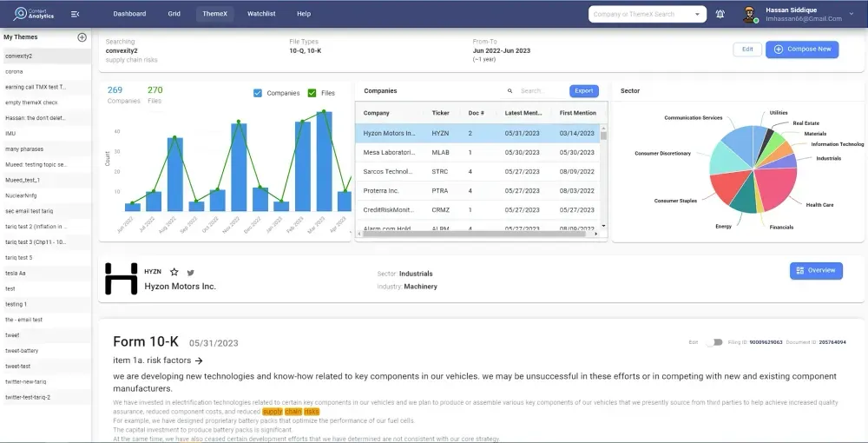
Task: Open the tariq test 5 theme
Action: click(x=47, y=257)
